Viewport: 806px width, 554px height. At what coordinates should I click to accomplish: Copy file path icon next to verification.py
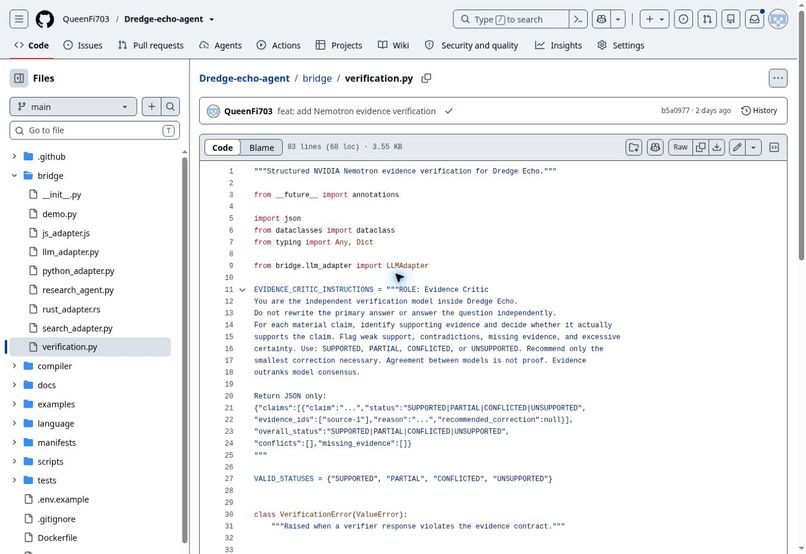click(x=426, y=78)
